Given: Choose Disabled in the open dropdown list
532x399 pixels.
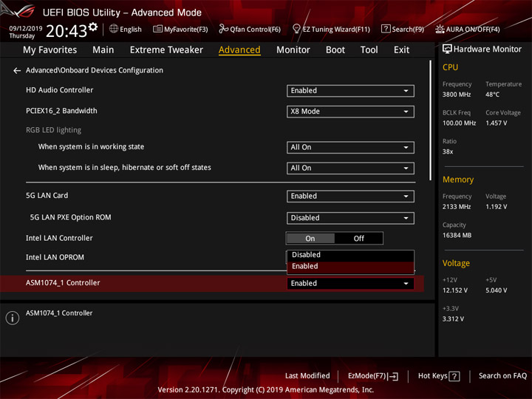Looking at the screenshot, I should coord(350,255).
